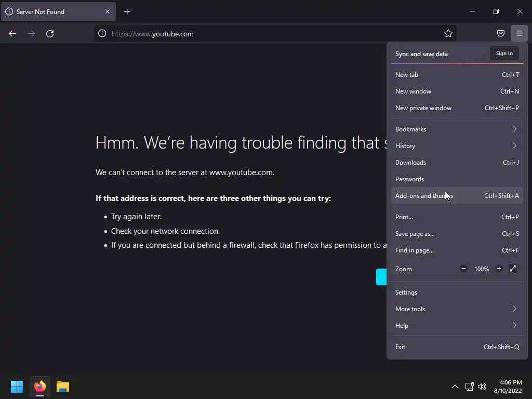
Task: Minimize the Firefox window
Action: [472, 11]
